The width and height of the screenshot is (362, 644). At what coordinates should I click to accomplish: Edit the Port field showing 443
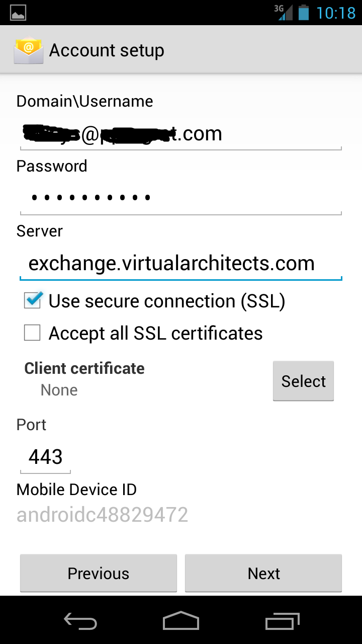coord(45,457)
